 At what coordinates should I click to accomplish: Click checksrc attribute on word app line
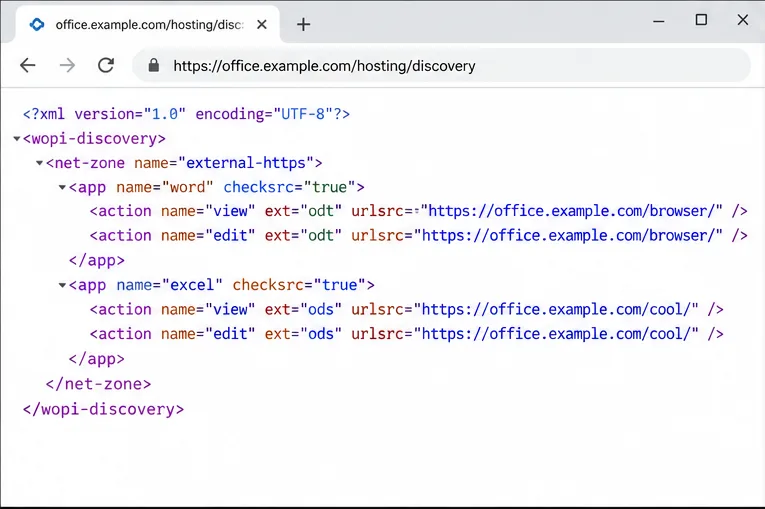point(289,187)
